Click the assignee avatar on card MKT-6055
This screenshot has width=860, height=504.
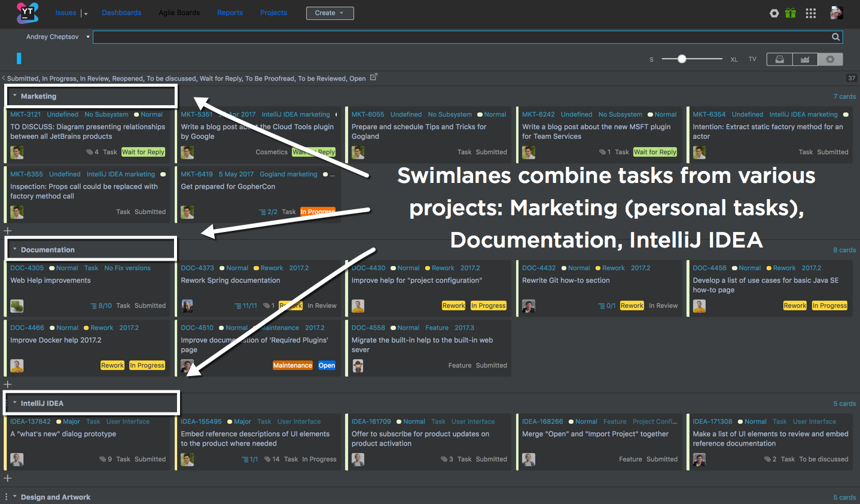(x=358, y=152)
